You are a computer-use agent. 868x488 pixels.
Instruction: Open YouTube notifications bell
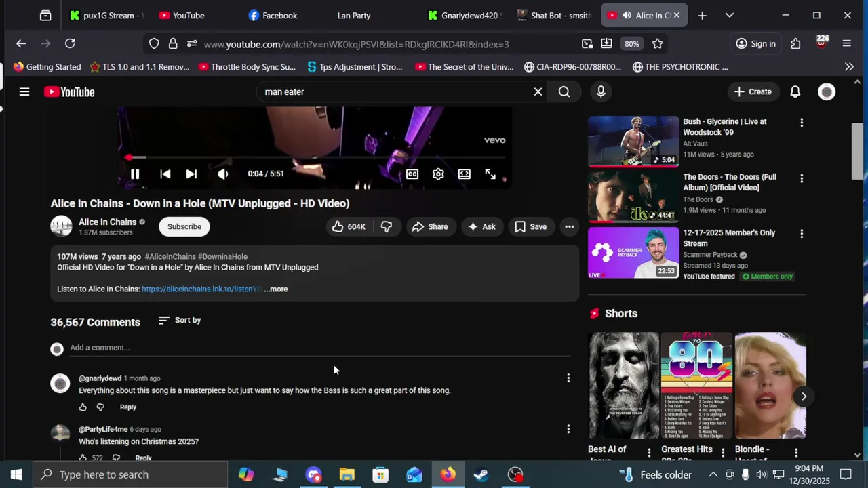pyautogui.click(x=795, y=92)
